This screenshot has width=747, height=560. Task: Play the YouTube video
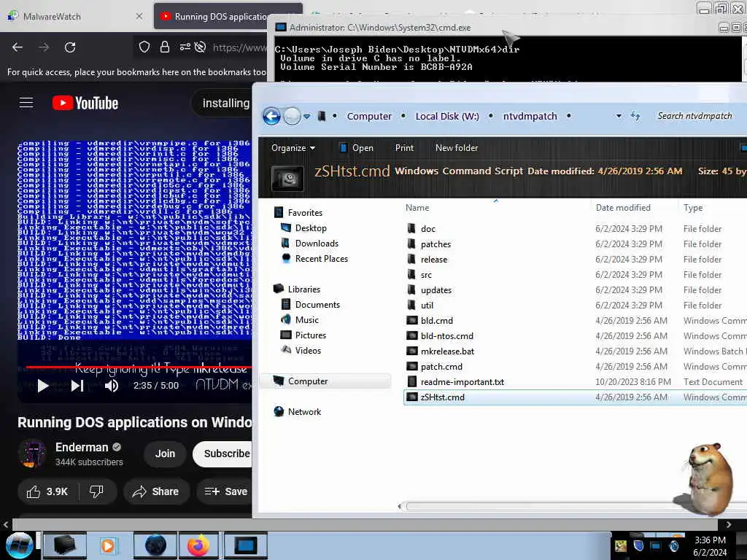pos(43,386)
